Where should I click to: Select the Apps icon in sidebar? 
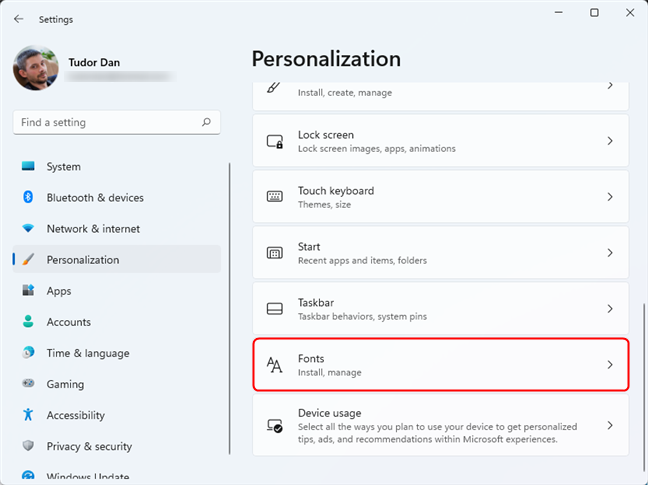(x=28, y=290)
